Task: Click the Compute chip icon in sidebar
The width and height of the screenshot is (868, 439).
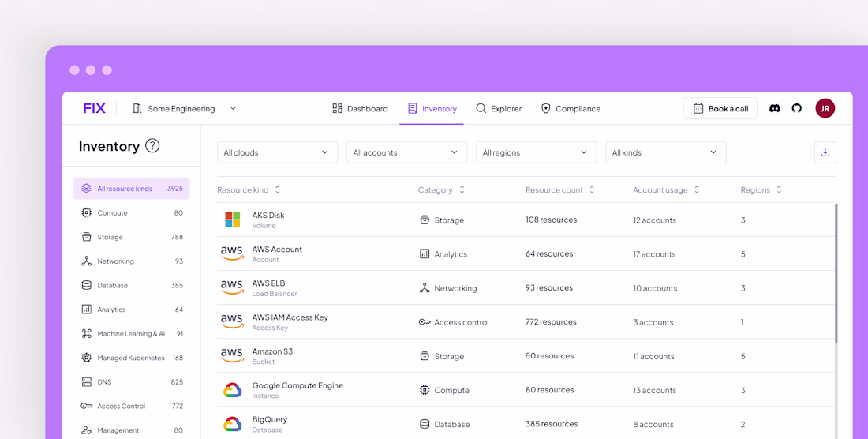Action: coord(86,212)
